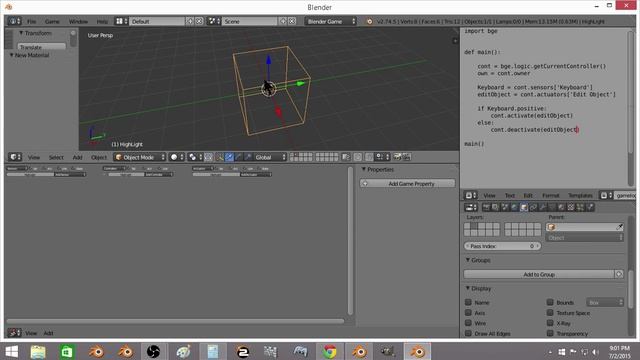Click the Blender logo in info header
This screenshot has width=640, height=360.
point(369,21)
